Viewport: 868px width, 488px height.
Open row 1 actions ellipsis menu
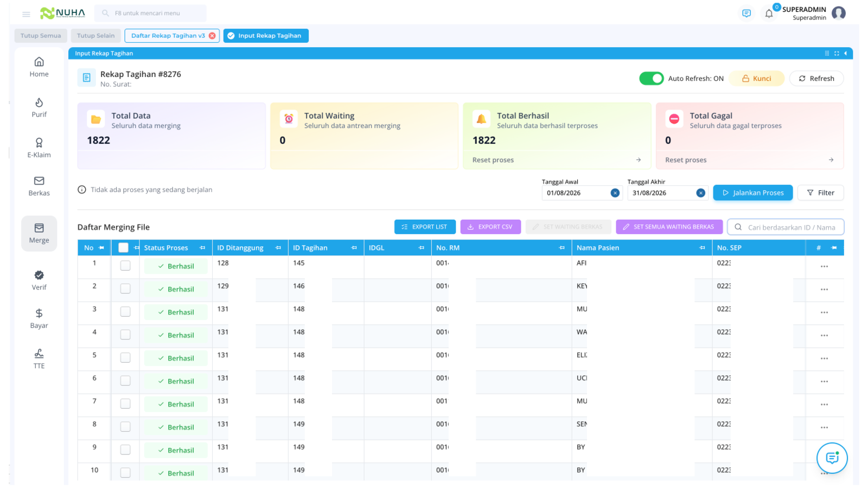(824, 266)
